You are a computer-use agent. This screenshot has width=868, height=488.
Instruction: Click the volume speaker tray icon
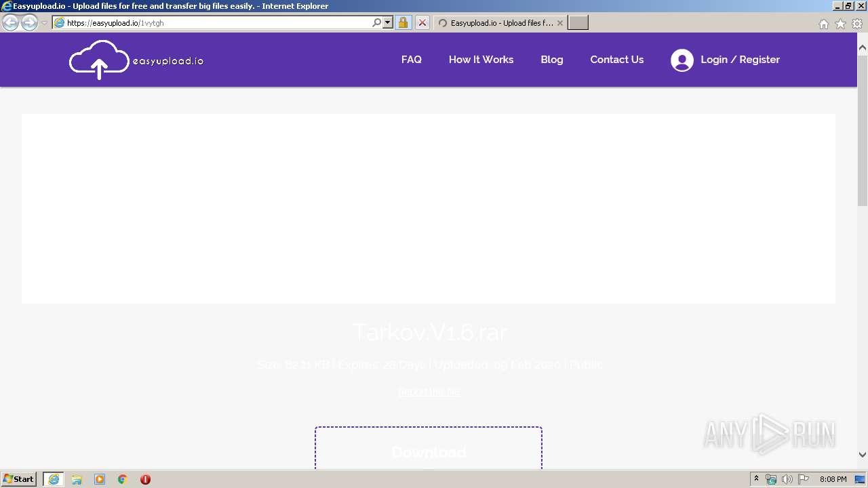[787, 479]
